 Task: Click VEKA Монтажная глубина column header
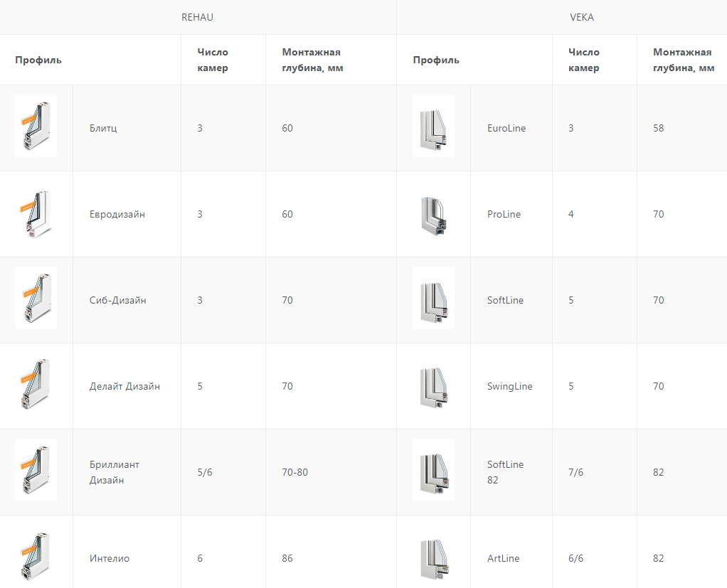(x=682, y=60)
